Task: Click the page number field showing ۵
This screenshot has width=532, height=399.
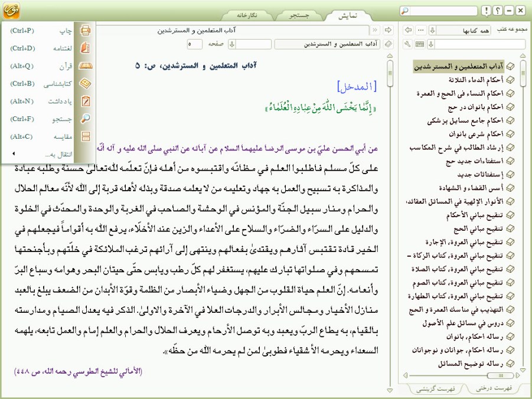Action: (194, 44)
